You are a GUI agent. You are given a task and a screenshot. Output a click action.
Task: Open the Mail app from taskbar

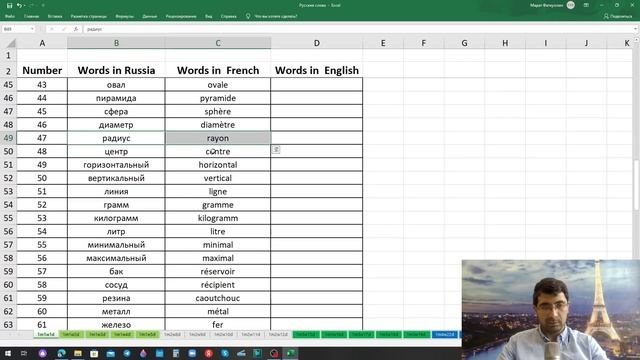tap(111, 353)
